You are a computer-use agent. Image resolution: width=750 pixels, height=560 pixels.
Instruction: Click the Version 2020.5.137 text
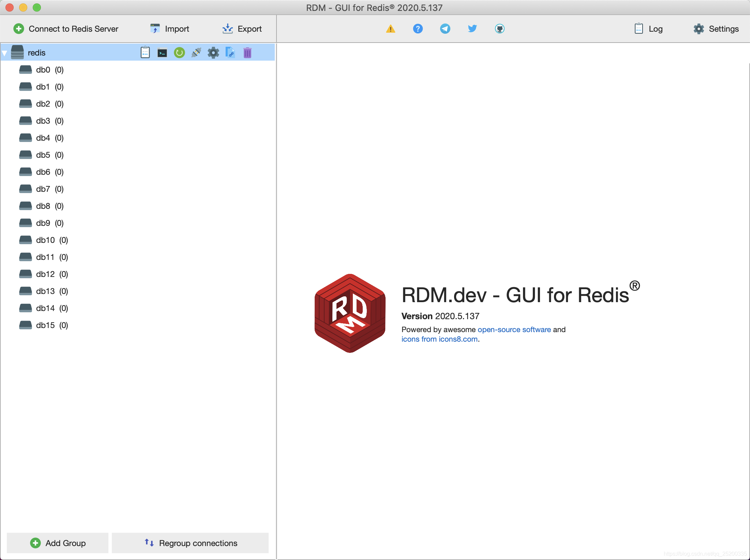[x=440, y=316]
